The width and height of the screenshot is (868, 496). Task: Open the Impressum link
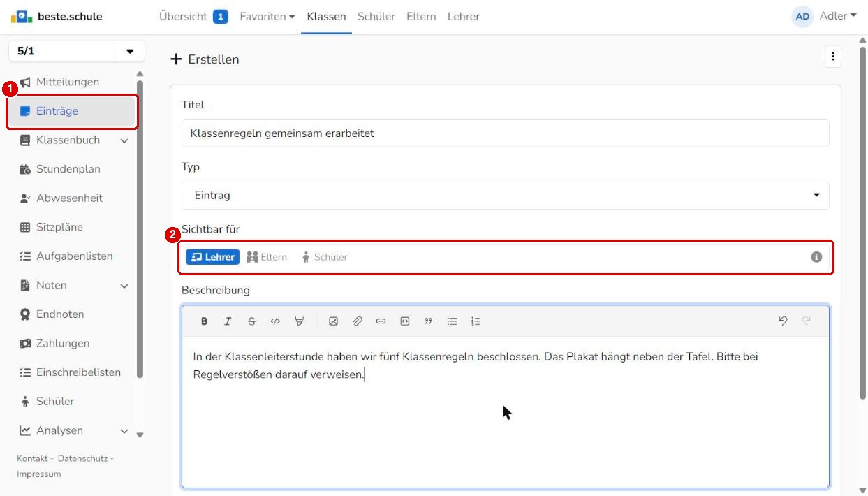(39, 474)
